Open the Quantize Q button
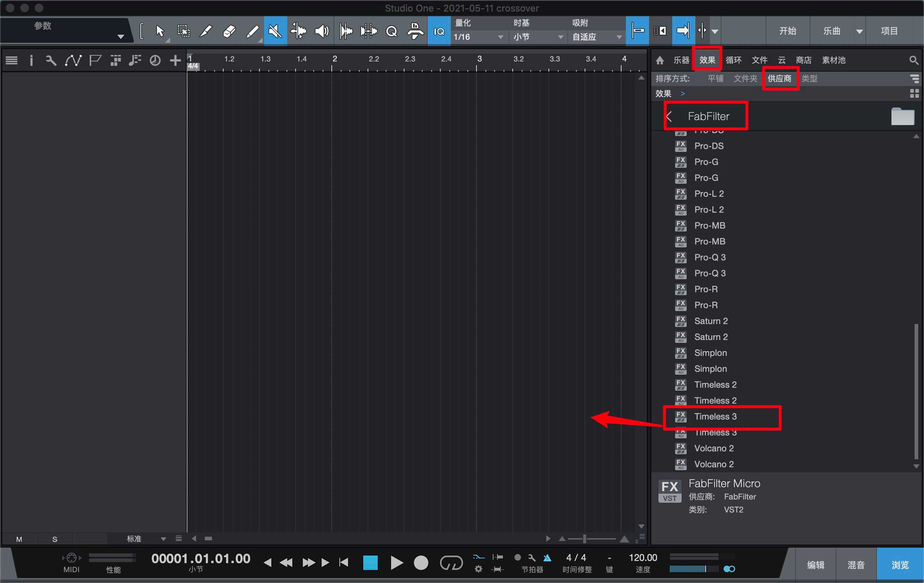Screen dimensions: 924x583 [391, 31]
